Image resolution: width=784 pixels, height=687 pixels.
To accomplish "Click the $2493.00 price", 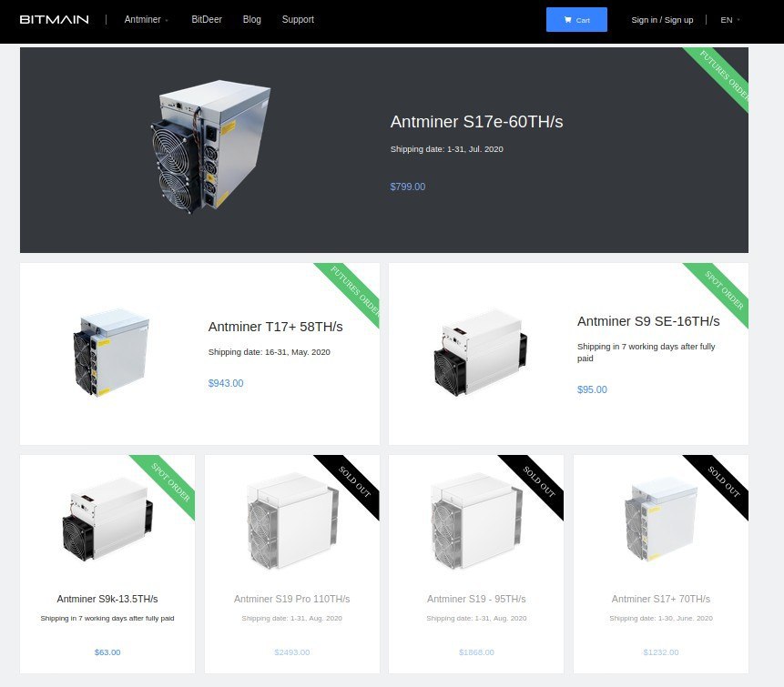I will pos(292,652).
